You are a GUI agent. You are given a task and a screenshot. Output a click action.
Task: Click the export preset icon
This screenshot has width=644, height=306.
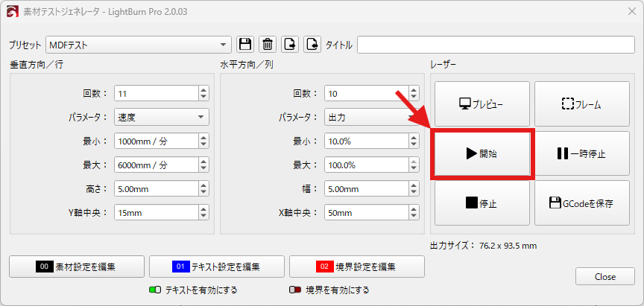point(313,45)
